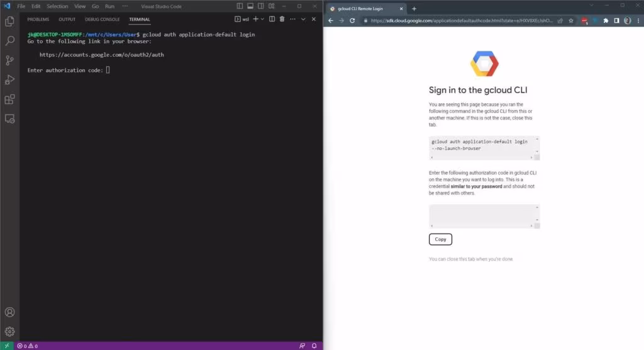
Task: Bookmark this page with the star icon
Action: coord(570,20)
